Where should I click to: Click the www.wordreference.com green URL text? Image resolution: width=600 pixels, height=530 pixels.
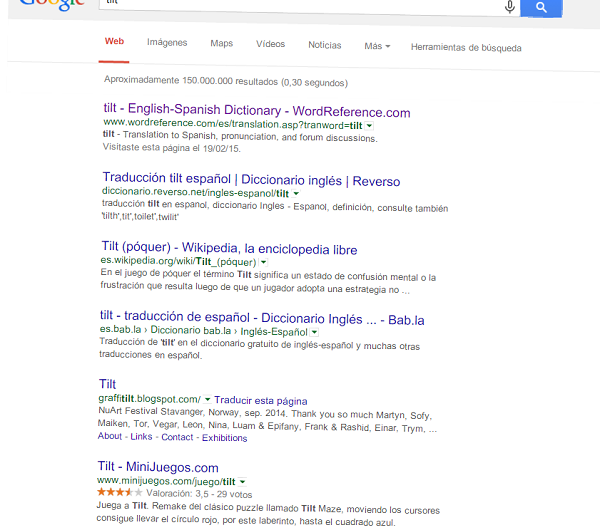[x=233, y=124]
